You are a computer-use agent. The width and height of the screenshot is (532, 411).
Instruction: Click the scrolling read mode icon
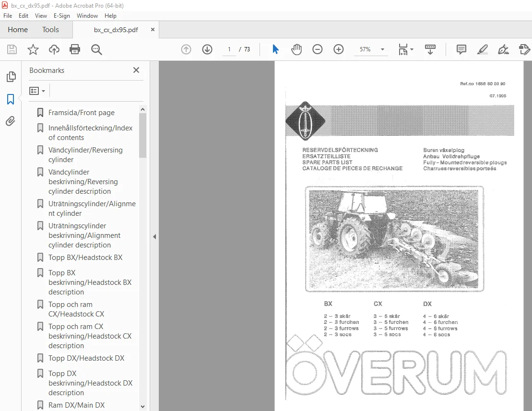[x=430, y=49]
